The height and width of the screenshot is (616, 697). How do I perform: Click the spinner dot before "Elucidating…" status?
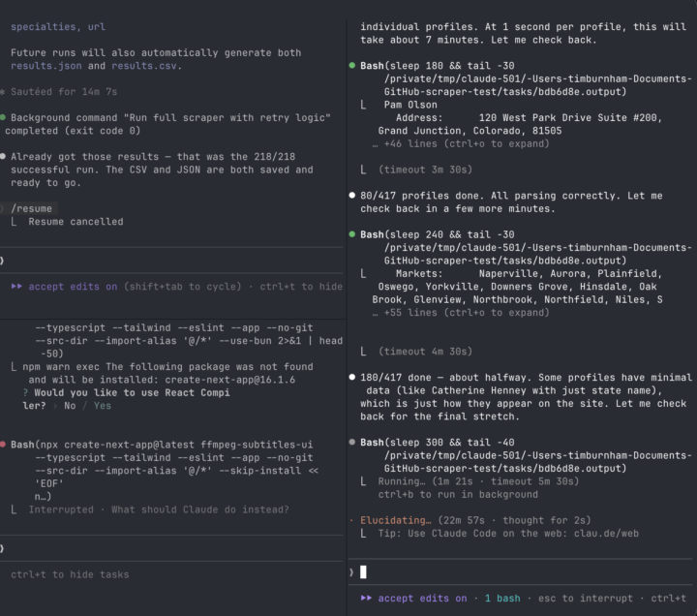point(351,520)
